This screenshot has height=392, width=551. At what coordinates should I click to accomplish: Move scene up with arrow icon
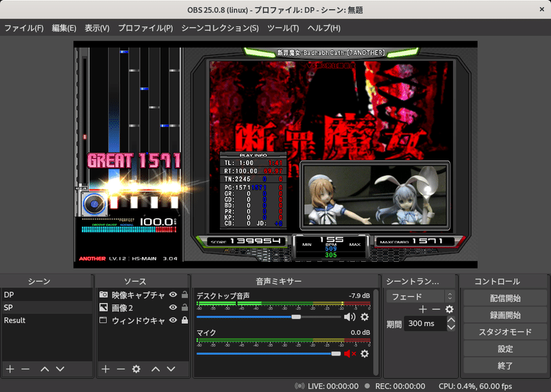pos(45,369)
